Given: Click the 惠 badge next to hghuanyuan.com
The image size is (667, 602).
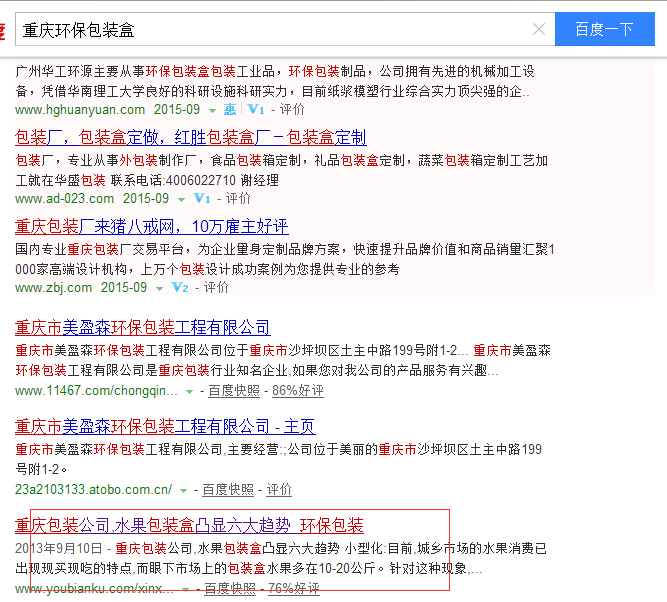Looking at the screenshot, I should tap(230, 110).
